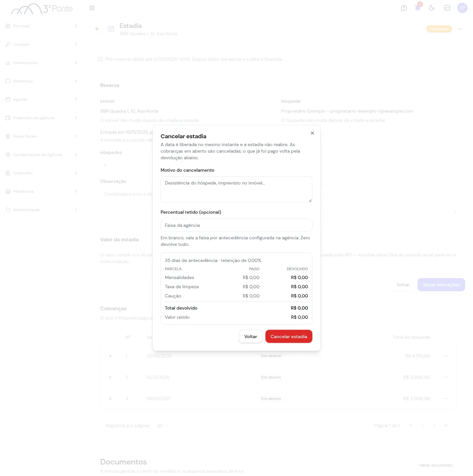
Task: Focus the Motivo do cancelamento text area
Action: tap(236, 189)
